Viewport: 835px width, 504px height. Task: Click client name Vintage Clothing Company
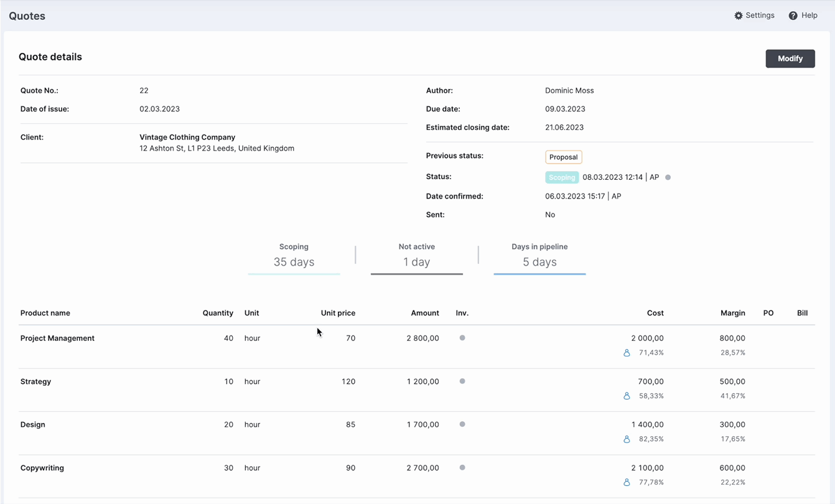[x=187, y=137]
